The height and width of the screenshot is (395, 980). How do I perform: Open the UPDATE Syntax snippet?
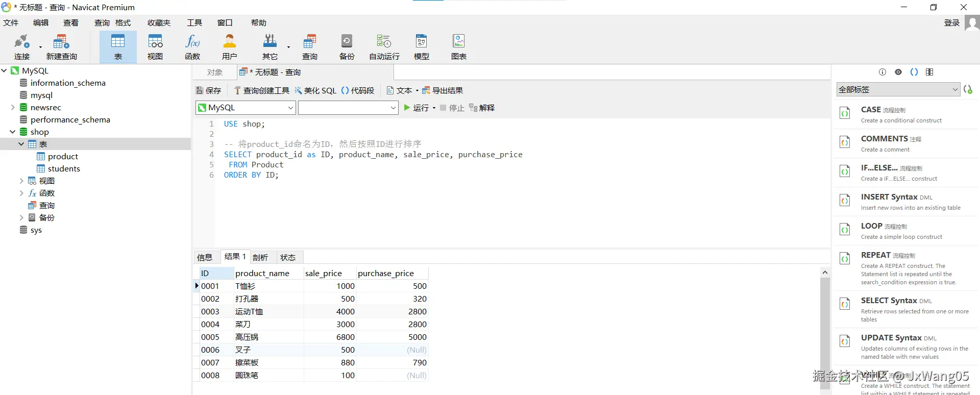tap(906, 347)
